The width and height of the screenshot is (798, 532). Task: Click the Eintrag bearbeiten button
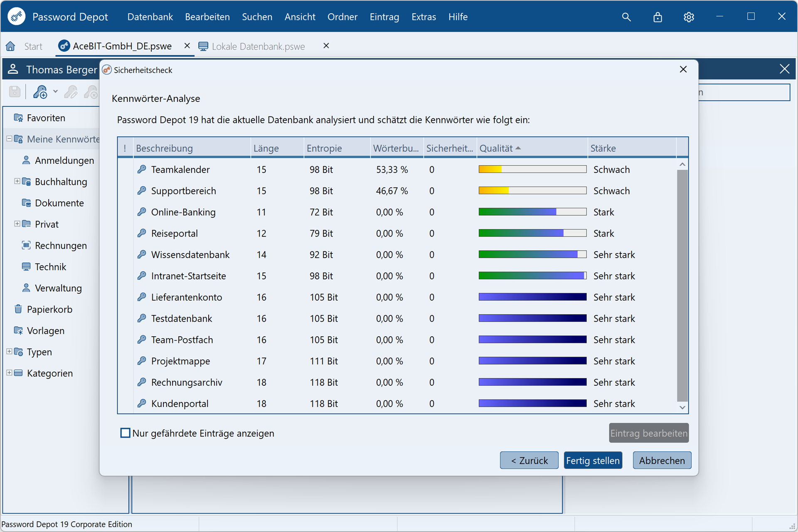[649, 433]
